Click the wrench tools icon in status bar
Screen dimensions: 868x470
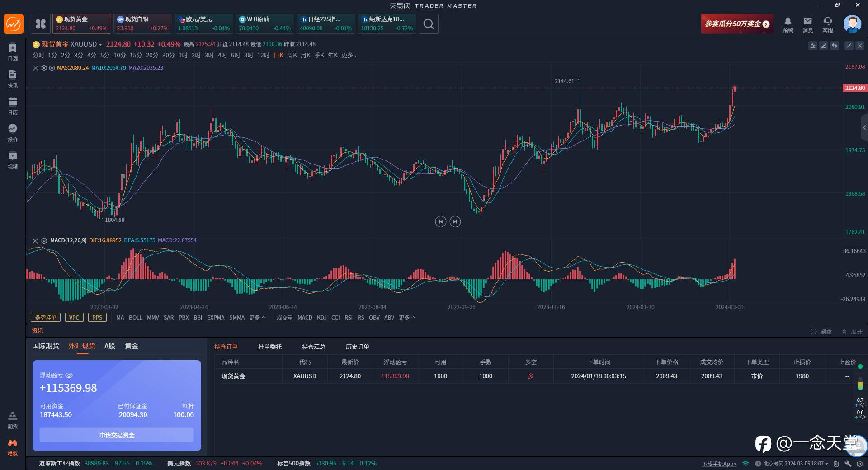[848, 464]
